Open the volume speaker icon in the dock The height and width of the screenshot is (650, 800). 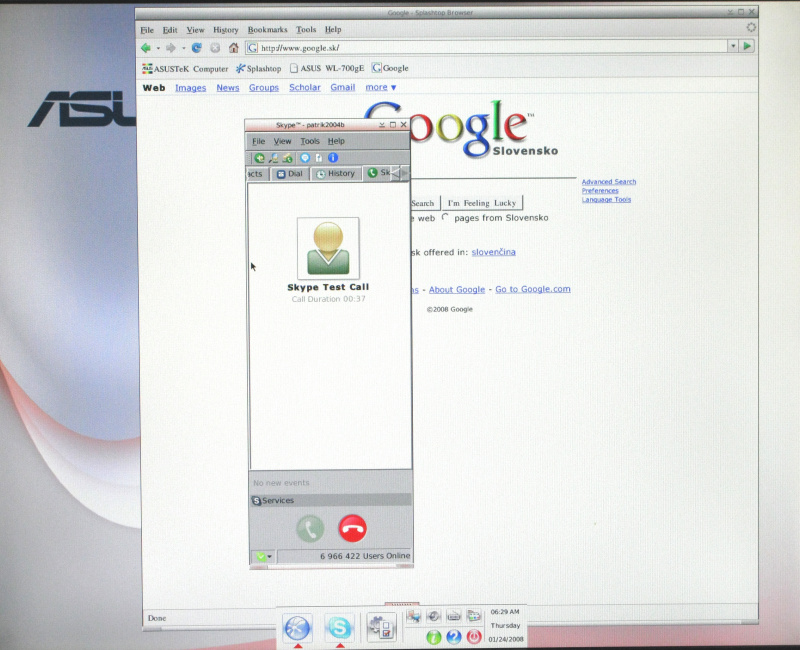(x=434, y=616)
